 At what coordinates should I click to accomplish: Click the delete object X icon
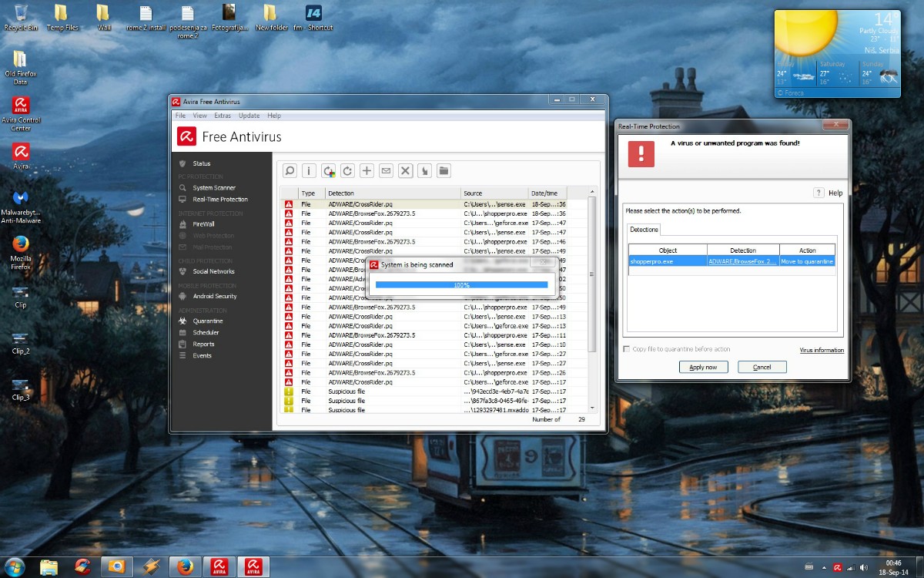point(406,171)
